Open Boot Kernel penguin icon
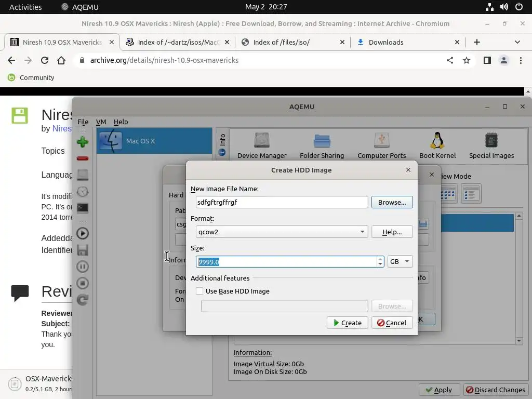 (x=437, y=145)
